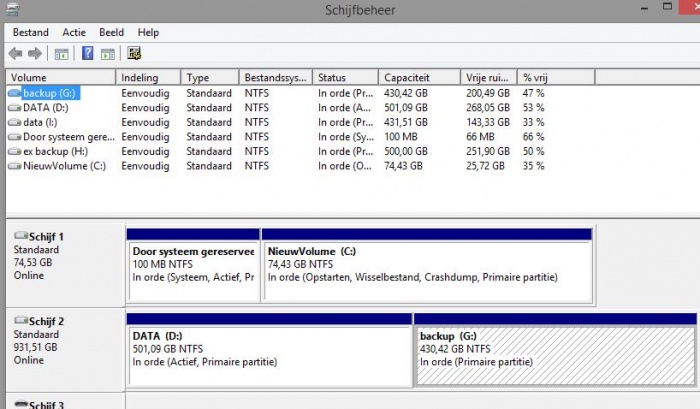700x409 pixels.
Task: Click the 50 % free cell
Action: (x=533, y=151)
